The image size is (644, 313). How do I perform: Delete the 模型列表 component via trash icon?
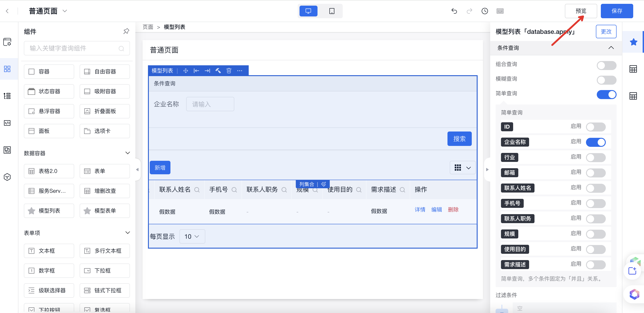(229, 71)
